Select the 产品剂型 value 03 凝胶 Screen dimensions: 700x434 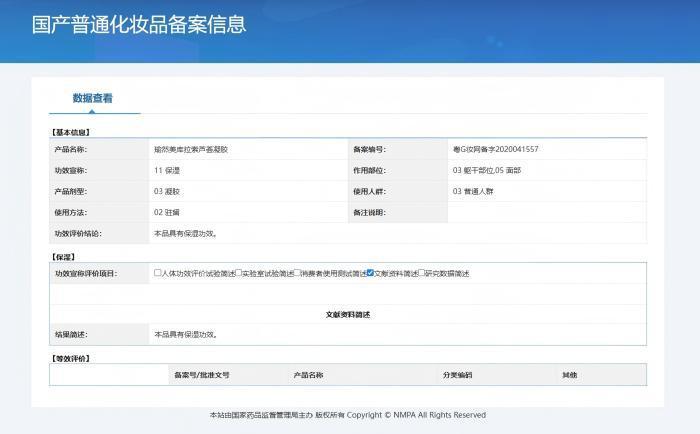pos(166,191)
